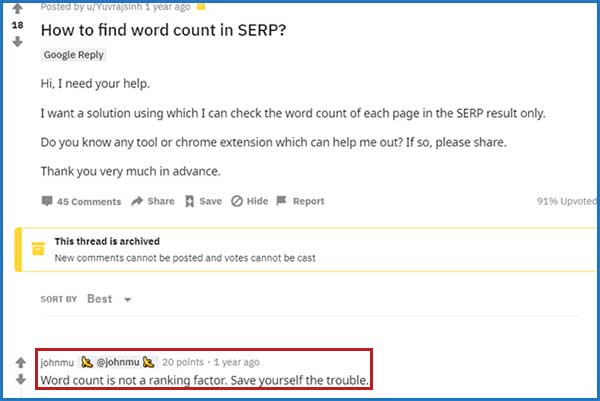Downvote johnmu's comment
600x401 pixels.
click(21, 379)
